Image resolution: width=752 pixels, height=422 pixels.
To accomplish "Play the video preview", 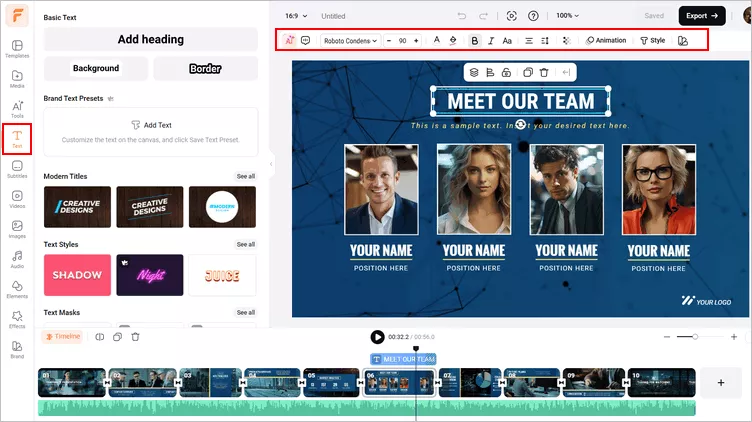I will [377, 337].
